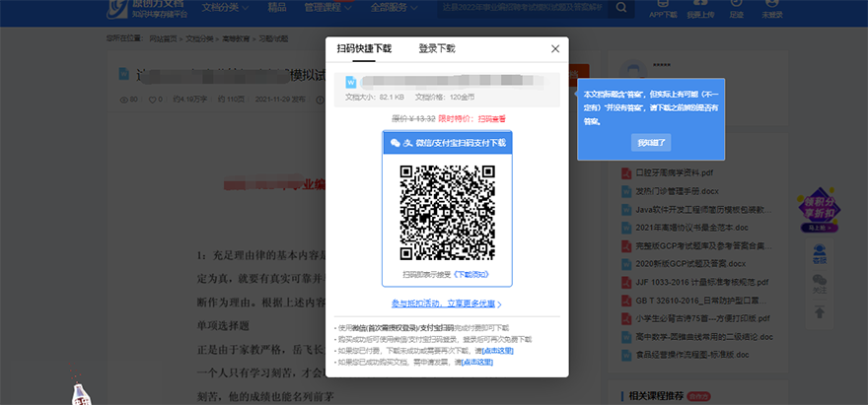Open 习题/试题 breadcrumb link
This screenshot has height=405, width=868.
pyautogui.click(x=273, y=39)
